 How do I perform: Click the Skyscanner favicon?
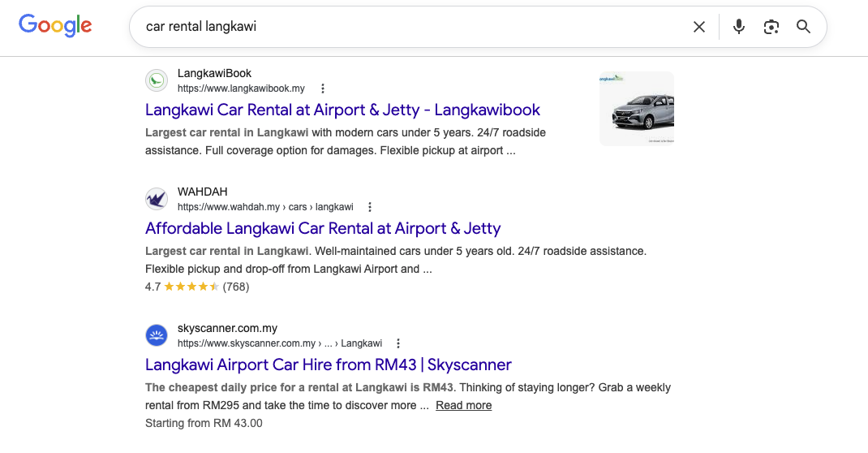click(157, 335)
